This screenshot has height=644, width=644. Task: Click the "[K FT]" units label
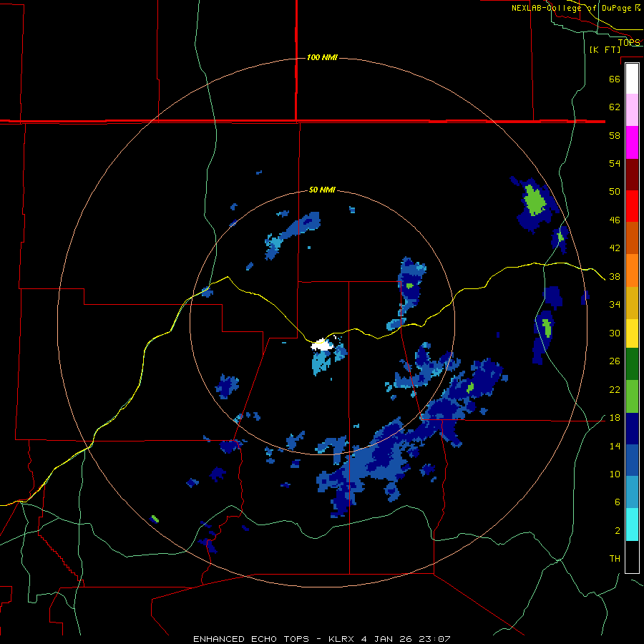605,49
